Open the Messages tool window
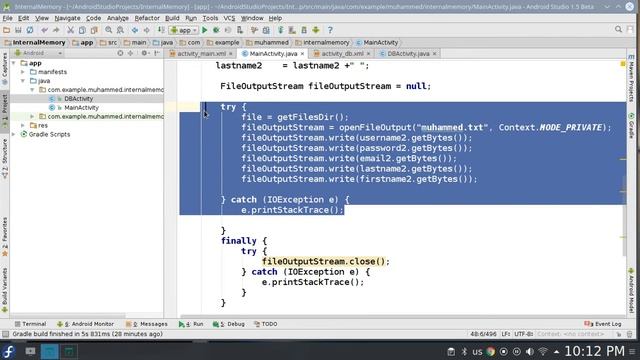Viewport: 640px width, 360px height. (x=147, y=324)
